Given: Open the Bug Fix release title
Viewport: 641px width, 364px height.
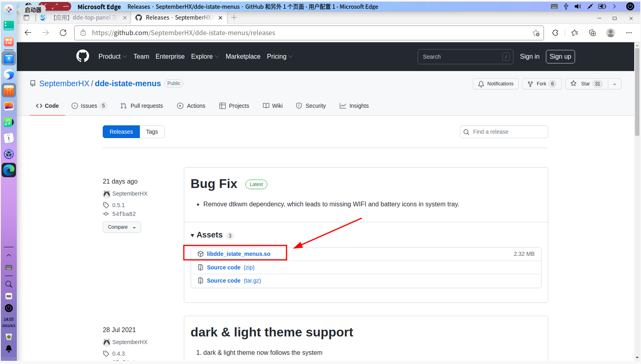Looking at the screenshot, I should [214, 184].
